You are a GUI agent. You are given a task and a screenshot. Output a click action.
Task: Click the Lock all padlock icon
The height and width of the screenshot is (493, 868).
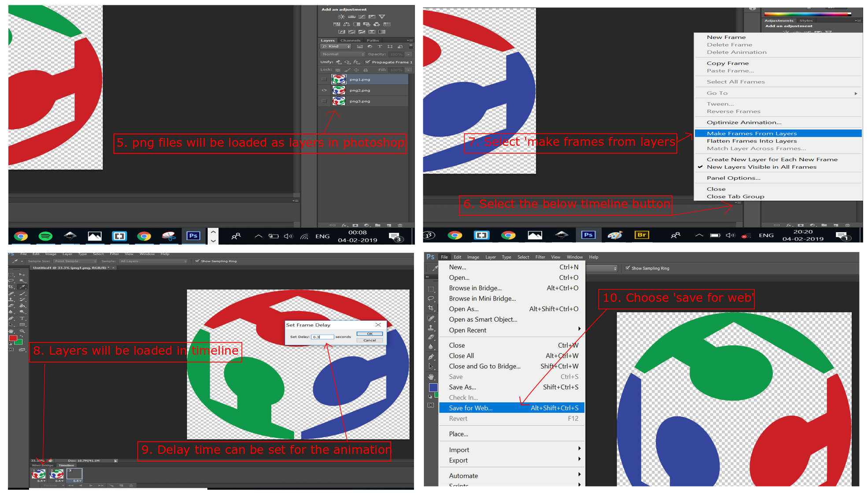366,70
